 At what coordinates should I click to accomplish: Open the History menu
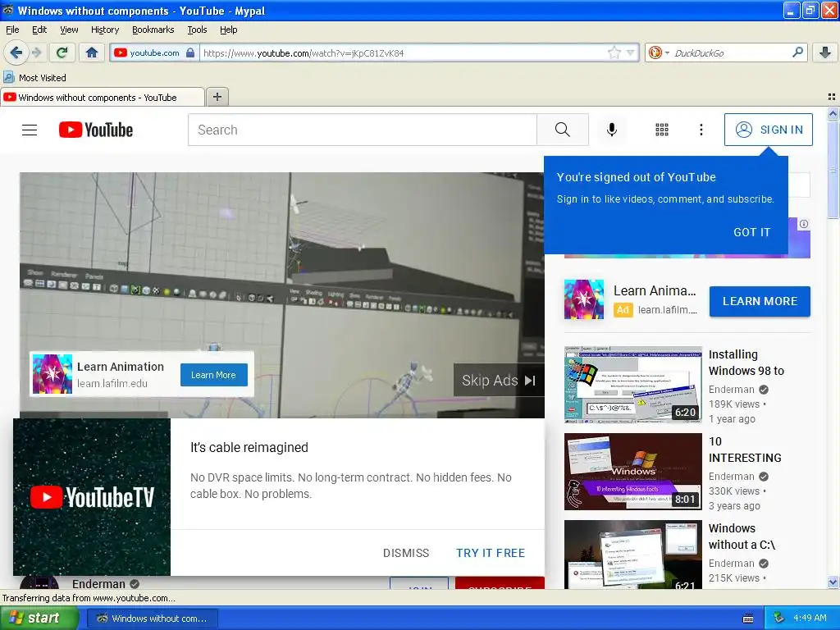(104, 30)
